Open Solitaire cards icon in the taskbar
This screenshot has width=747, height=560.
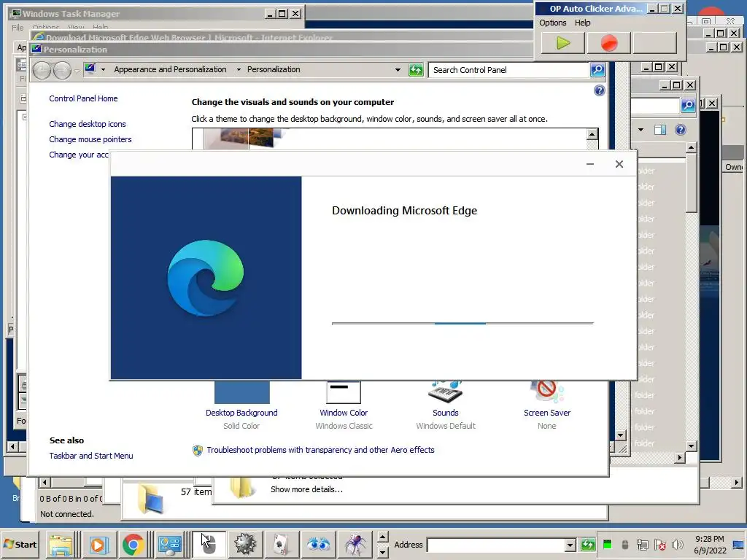click(281, 545)
